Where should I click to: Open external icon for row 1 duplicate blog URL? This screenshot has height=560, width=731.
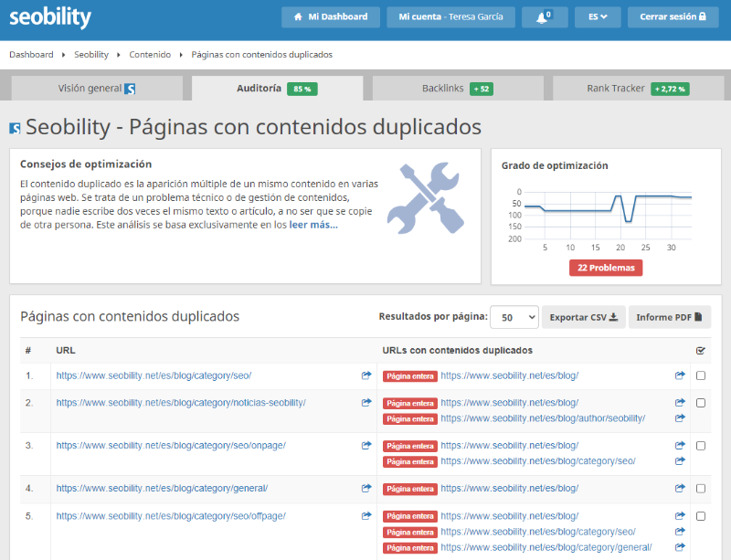click(x=680, y=375)
